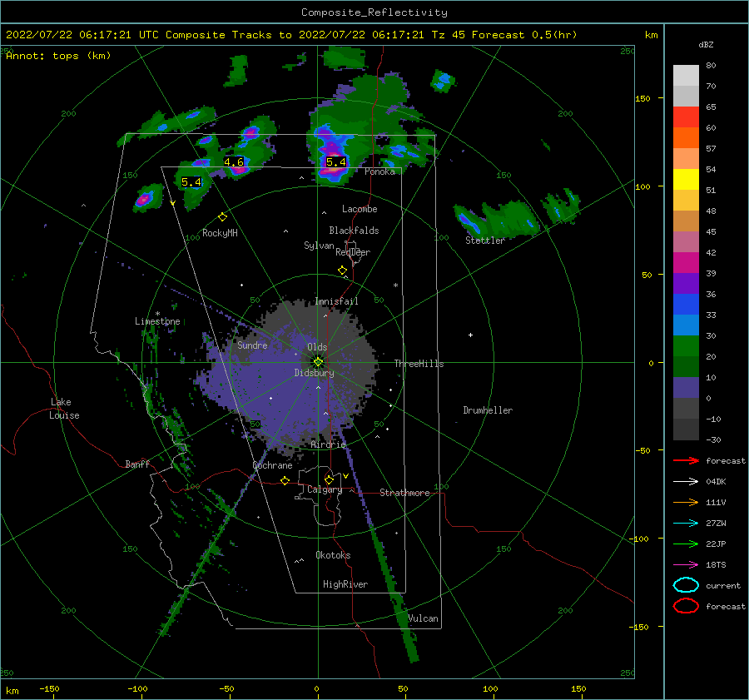Click the light blue swatch between 33 and 30 dBZ
The image size is (749, 700).
coord(686,325)
